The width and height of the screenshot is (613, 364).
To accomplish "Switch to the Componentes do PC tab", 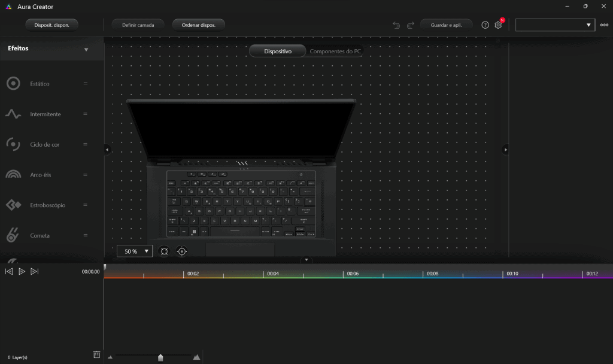I will pos(335,51).
